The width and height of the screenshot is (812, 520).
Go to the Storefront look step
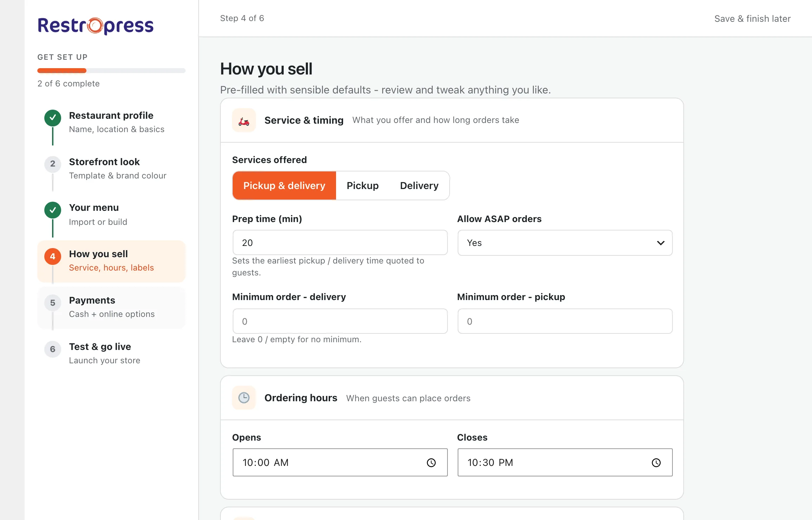(x=111, y=169)
